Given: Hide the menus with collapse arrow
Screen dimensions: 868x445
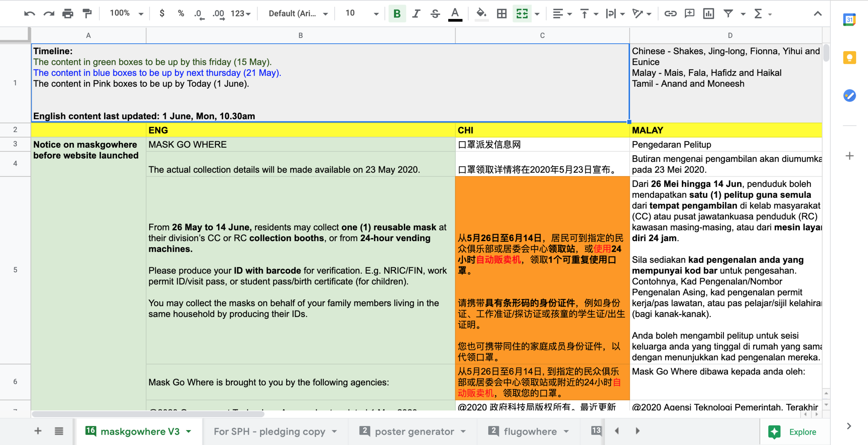Looking at the screenshot, I should 818,14.
